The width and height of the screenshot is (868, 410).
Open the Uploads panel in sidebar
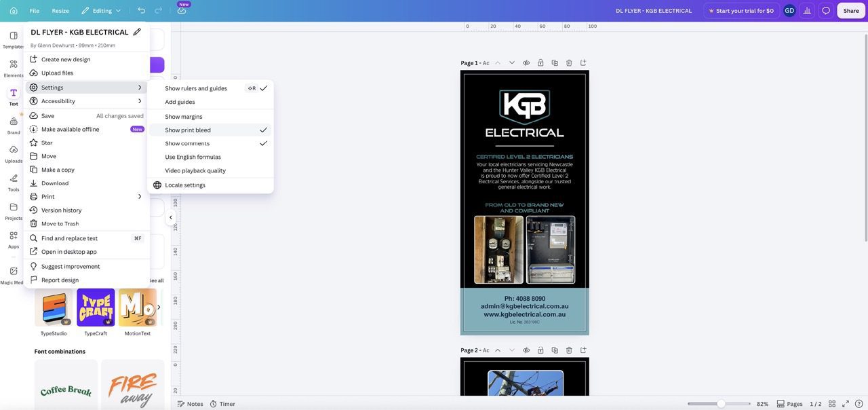(14, 153)
